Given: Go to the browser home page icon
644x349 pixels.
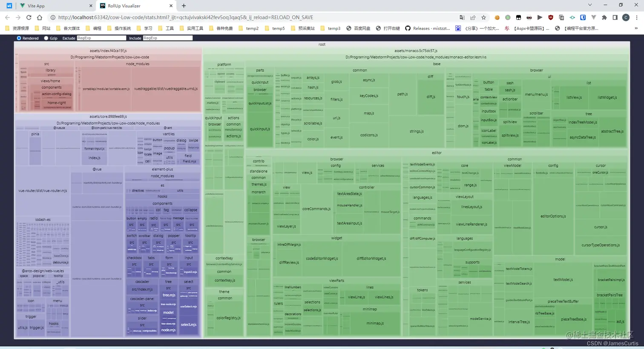Looking at the screenshot, I should pyautogui.click(x=40, y=17).
